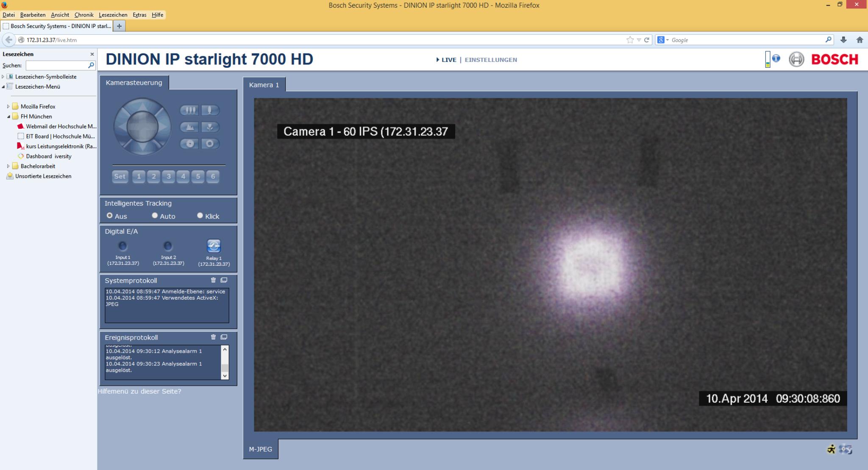Screen dimensions: 868x470
Task: Click the zoom in (telephoto) camera button
Action: click(209, 110)
